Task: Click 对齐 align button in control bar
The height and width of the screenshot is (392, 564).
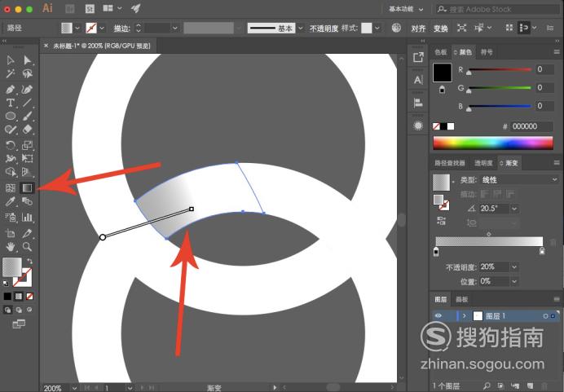Action: [418, 28]
